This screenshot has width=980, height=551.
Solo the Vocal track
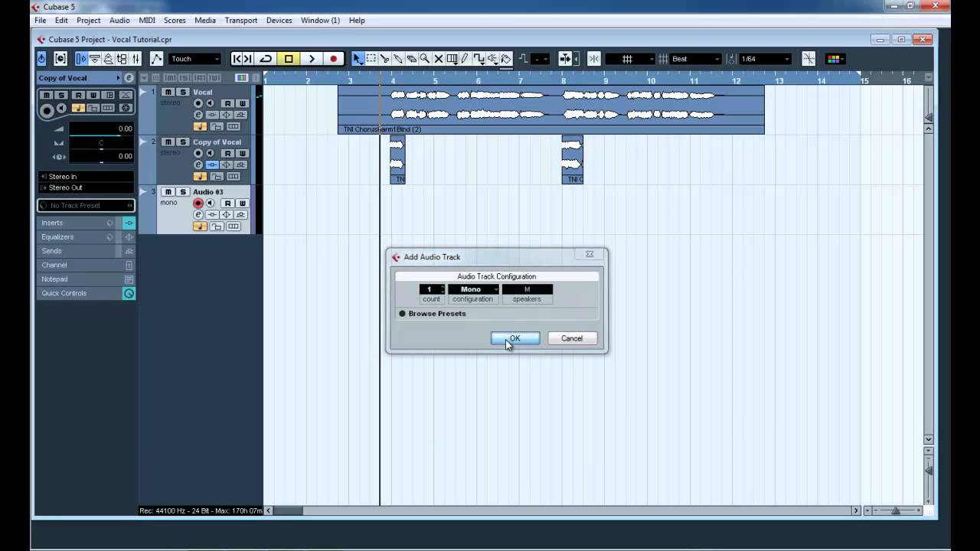pos(183,93)
